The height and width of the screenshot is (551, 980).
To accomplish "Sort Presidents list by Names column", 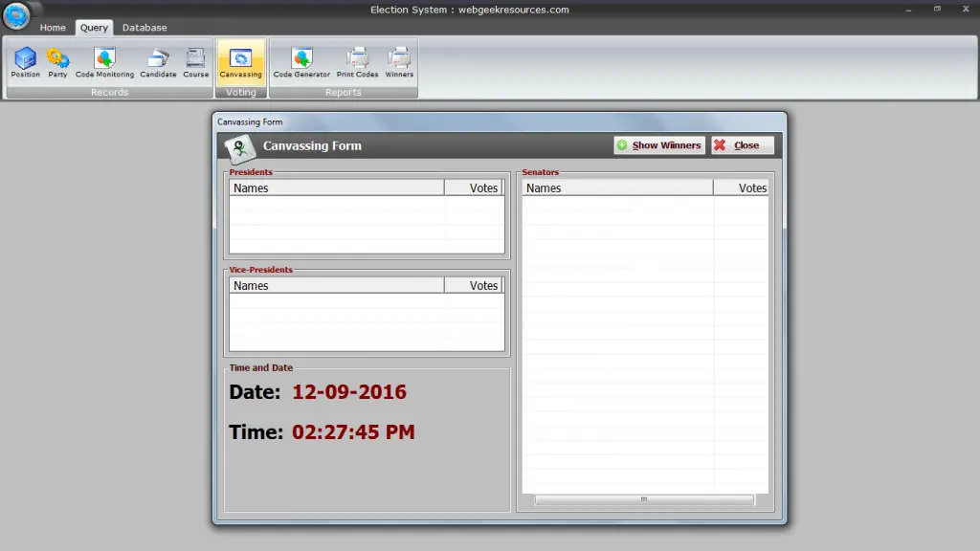I will 336,188.
